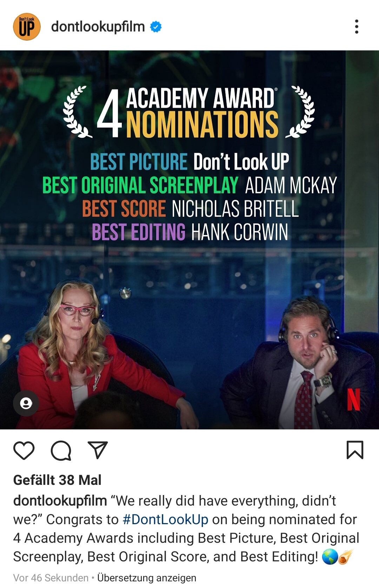
Task: Open the dontlookupfilm username in header
Action: click(98, 27)
